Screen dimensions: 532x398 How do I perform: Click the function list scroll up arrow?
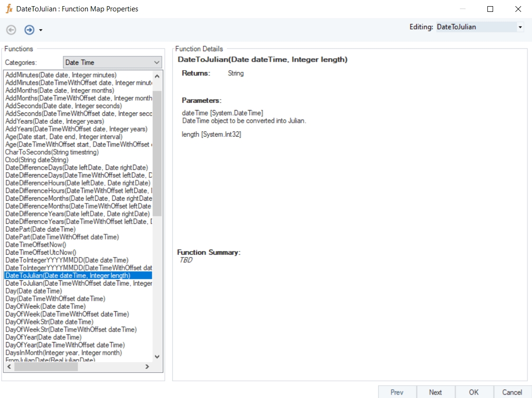coord(157,76)
